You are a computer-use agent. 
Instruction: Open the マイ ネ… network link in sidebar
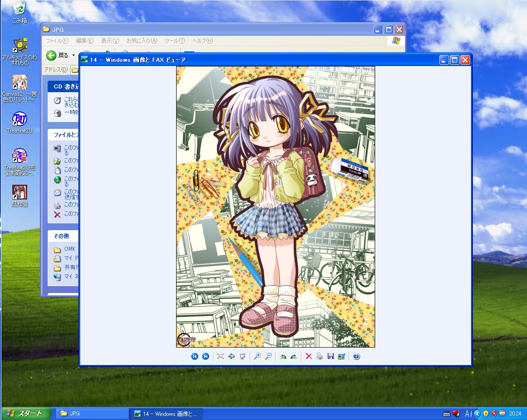(71, 276)
